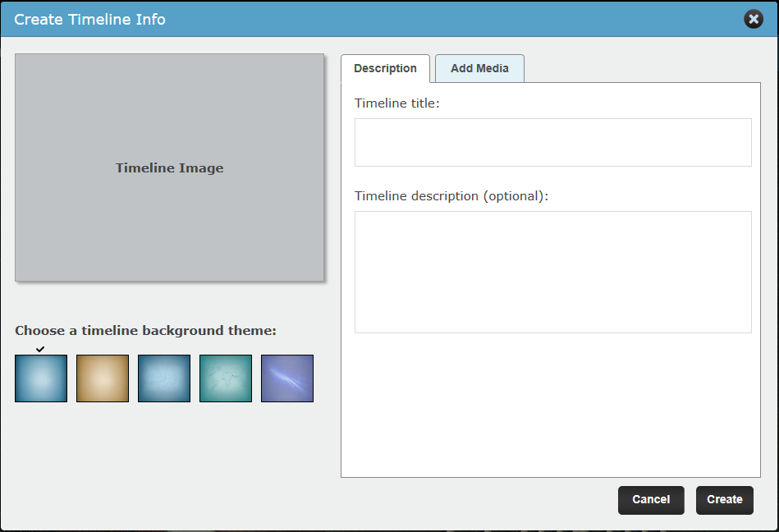Click the 'Timeline Image' text in gray box

coord(169,168)
